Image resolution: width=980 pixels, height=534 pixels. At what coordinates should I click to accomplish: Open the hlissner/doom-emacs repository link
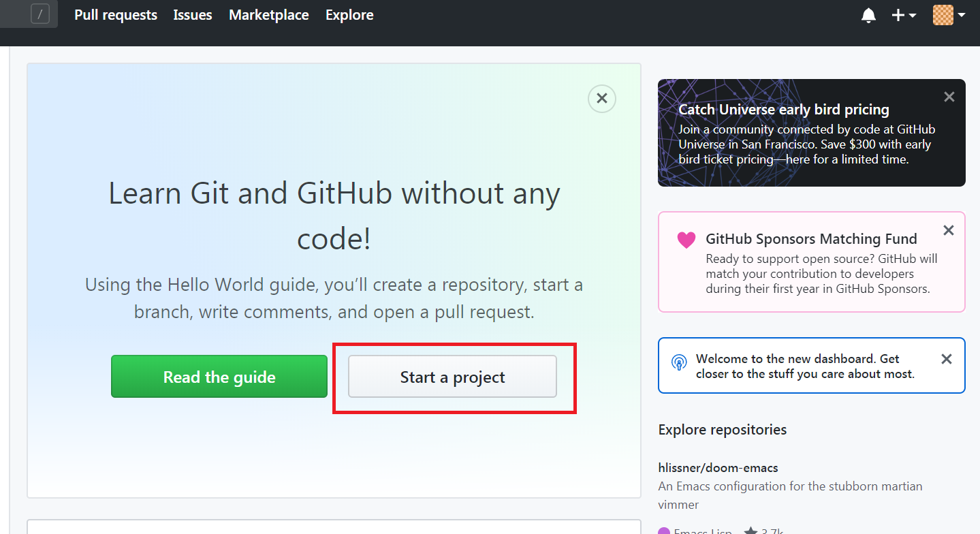pos(718,468)
